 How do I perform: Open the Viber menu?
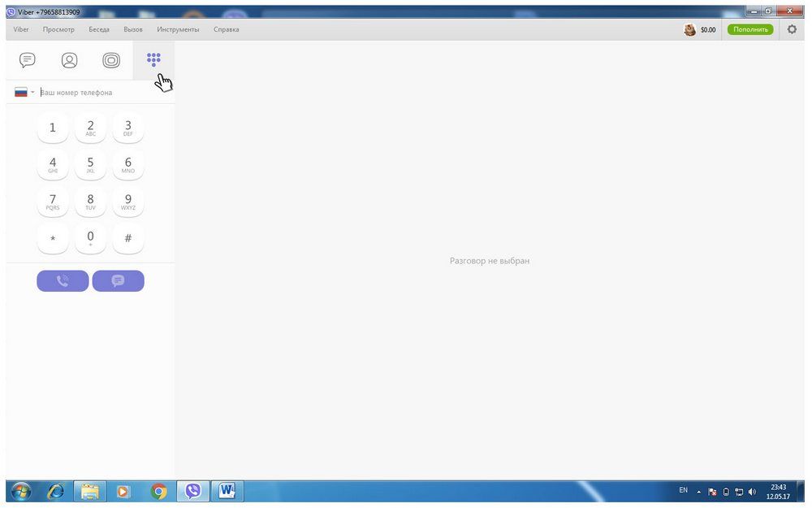21,29
